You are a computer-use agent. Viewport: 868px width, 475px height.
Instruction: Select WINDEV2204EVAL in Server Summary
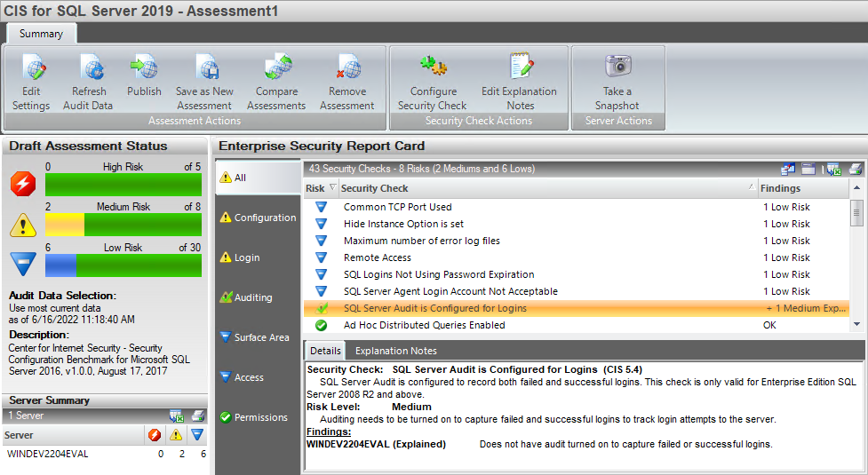(105, 454)
